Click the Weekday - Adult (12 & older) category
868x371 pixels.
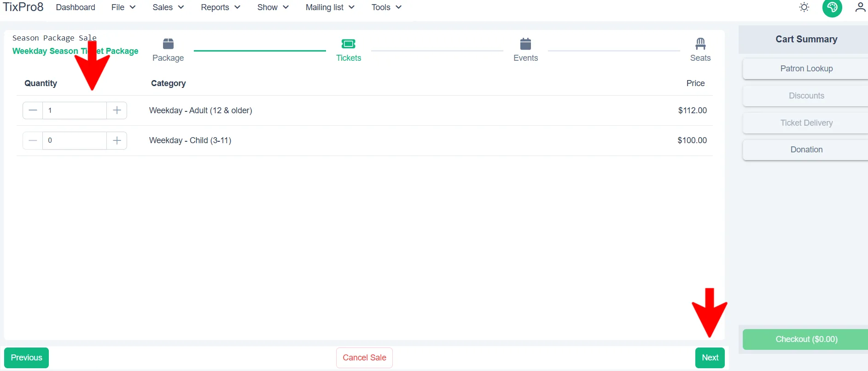[201, 110]
